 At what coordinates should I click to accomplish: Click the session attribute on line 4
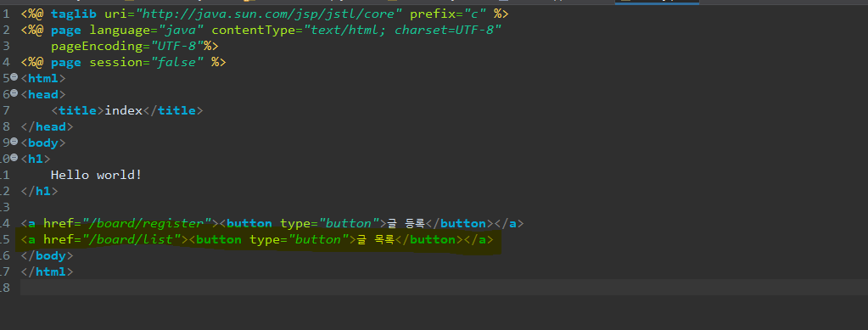coord(115,62)
